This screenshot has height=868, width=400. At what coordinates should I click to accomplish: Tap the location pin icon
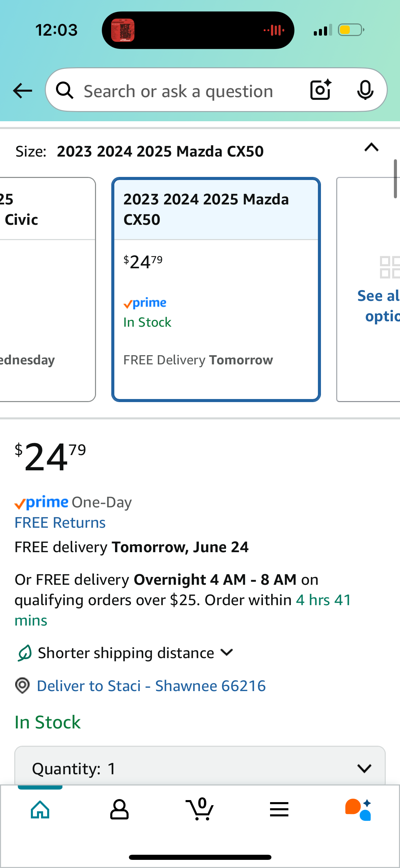pos(22,686)
